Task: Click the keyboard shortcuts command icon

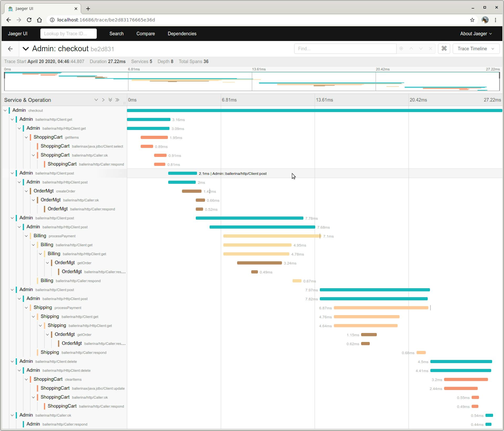Action: point(444,49)
